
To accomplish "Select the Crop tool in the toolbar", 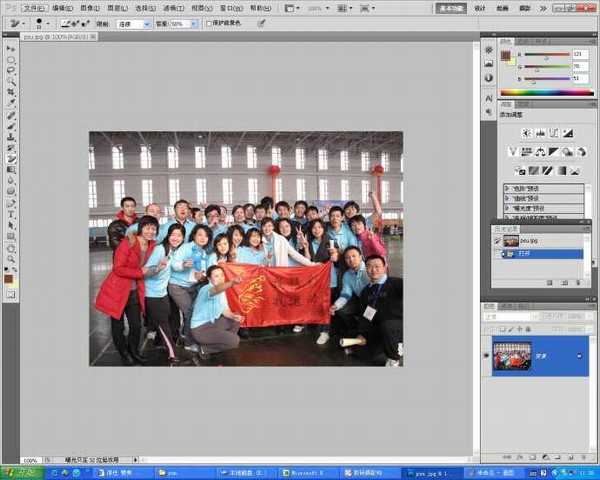I will (11, 92).
